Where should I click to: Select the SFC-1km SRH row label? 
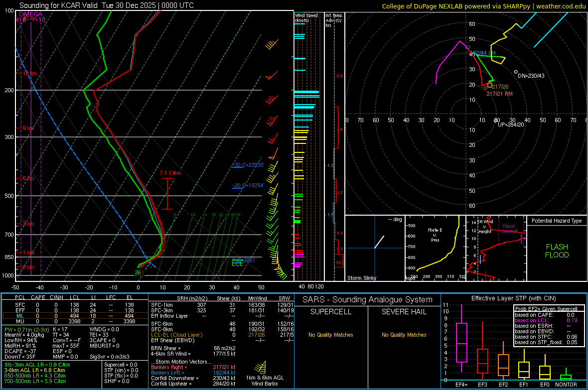tap(161, 305)
